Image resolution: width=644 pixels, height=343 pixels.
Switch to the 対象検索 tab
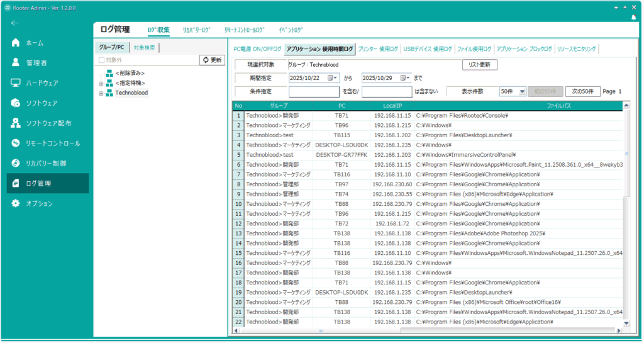(x=145, y=48)
